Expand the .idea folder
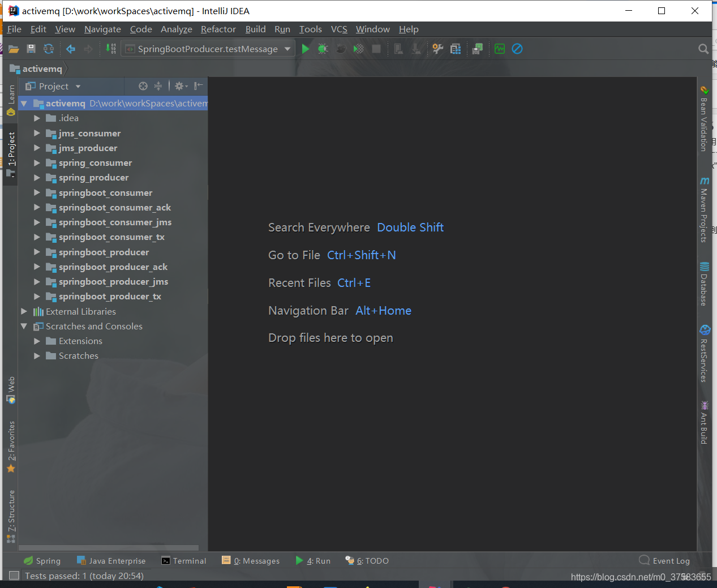The height and width of the screenshot is (588, 717). pos(37,118)
